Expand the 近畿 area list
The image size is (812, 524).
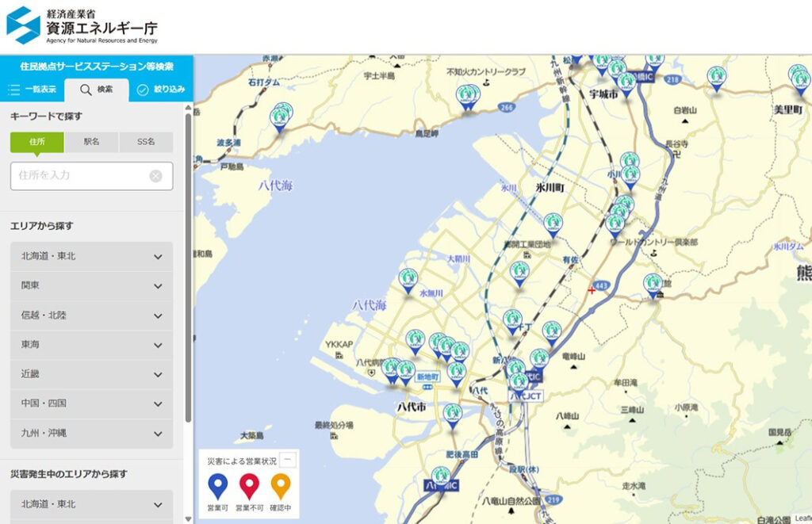point(92,374)
